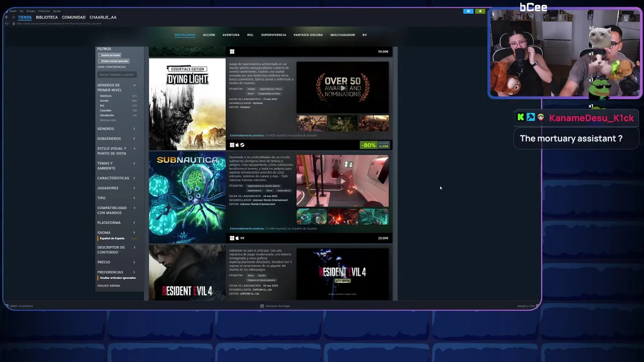Screen dimensions: 644x362
Task: Click the download manager icon in the bottom bar
Action: [262, 306]
